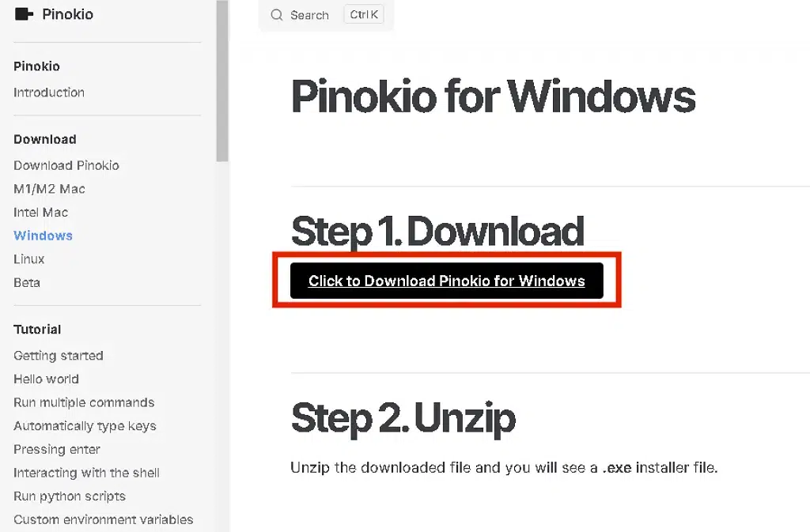This screenshot has height=532, width=810.
Task: Open the Beta download page
Action: [x=27, y=282]
